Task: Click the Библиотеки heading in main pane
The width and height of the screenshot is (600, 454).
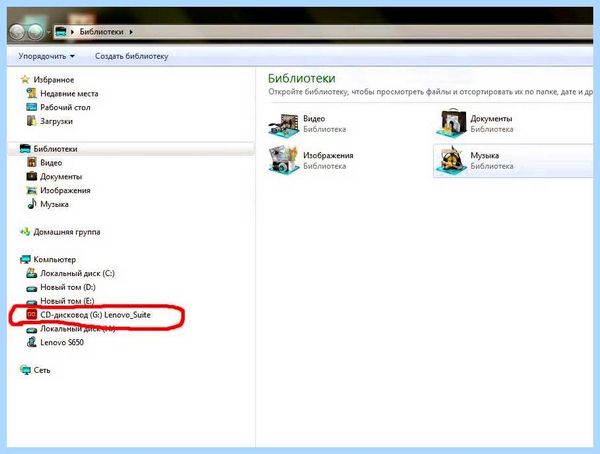Action: click(302, 78)
